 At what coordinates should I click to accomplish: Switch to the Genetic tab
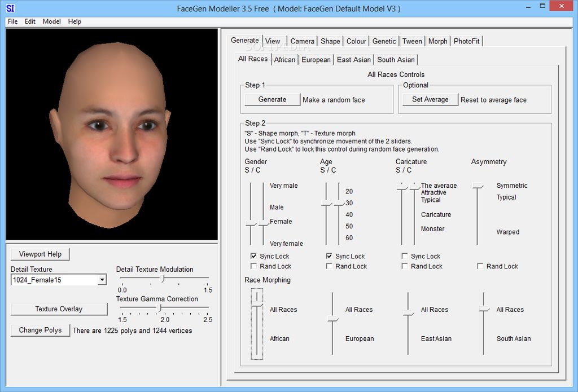click(384, 41)
